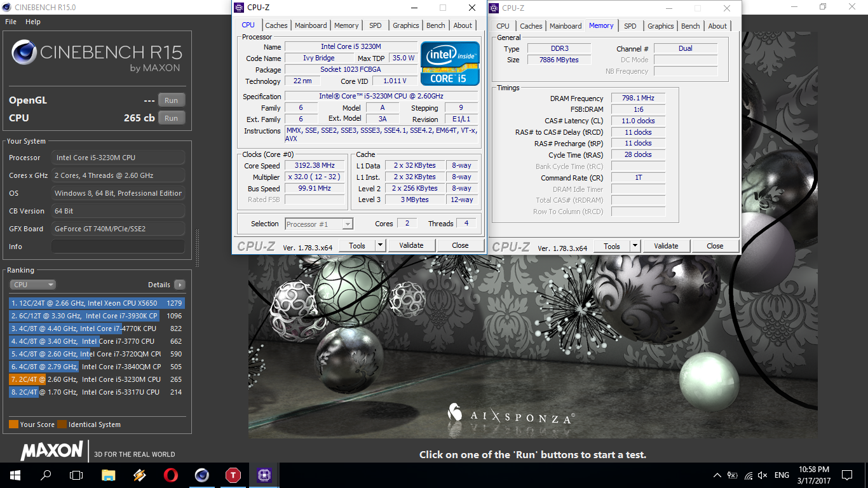This screenshot has width=868, height=488.
Task: Click the ENG language indicator
Action: click(782, 475)
